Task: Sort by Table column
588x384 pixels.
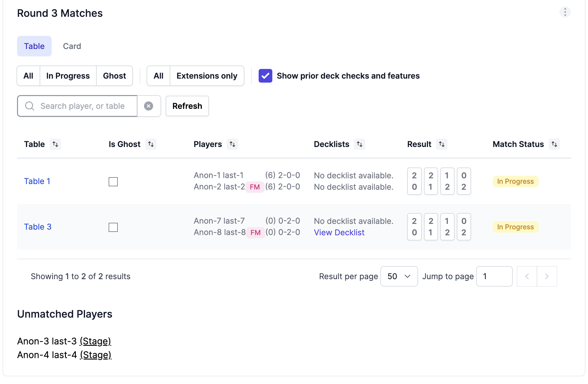Action: click(x=55, y=144)
